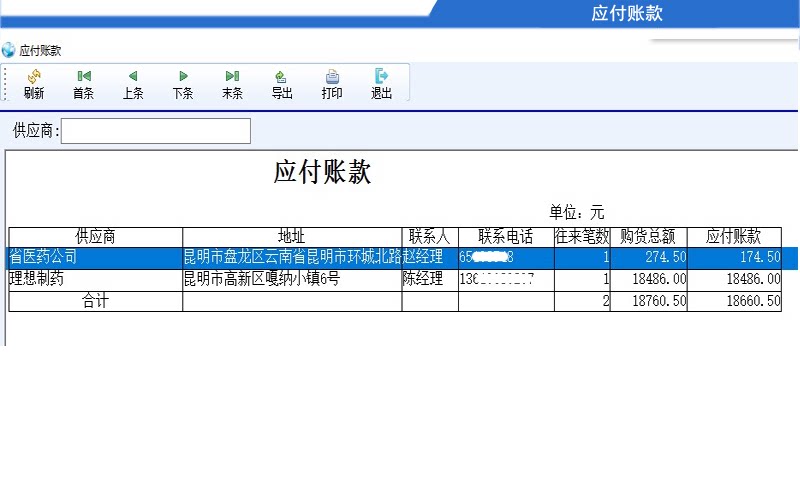The height and width of the screenshot is (500, 800).
Task: Click the 供应商 column header
Action: pos(95,237)
